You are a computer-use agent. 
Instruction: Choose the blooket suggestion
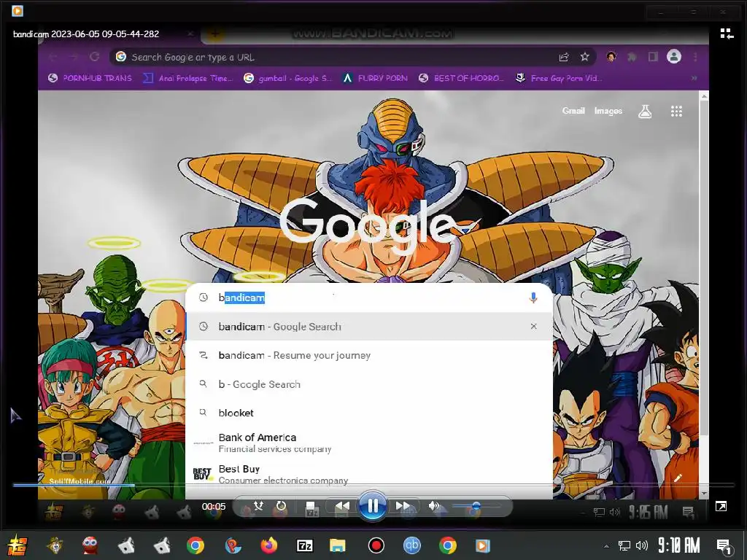pyautogui.click(x=368, y=413)
